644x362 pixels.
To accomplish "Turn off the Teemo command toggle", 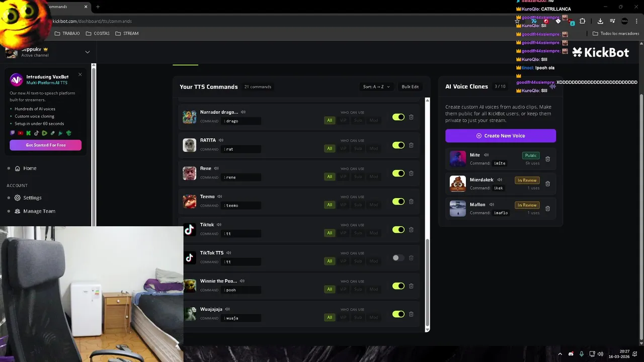I will pyautogui.click(x=398, y=202).
